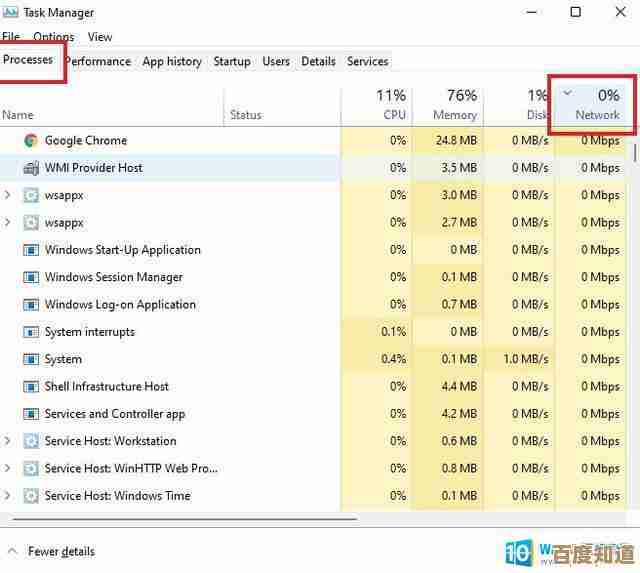Image resolution: width=640 pixels, height=573 pixels.
Task: Switch to the App history tab
Action: (x=172, y=61)
